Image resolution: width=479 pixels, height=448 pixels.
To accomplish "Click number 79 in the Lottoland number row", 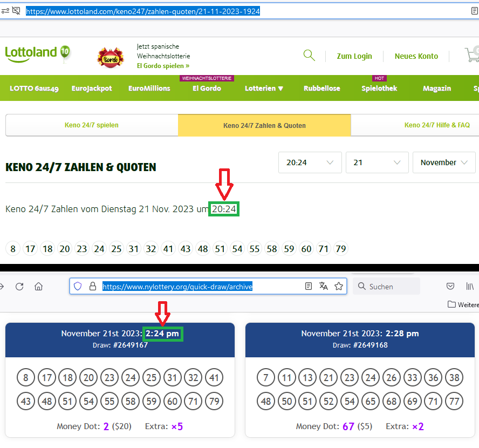I will 341,249.
